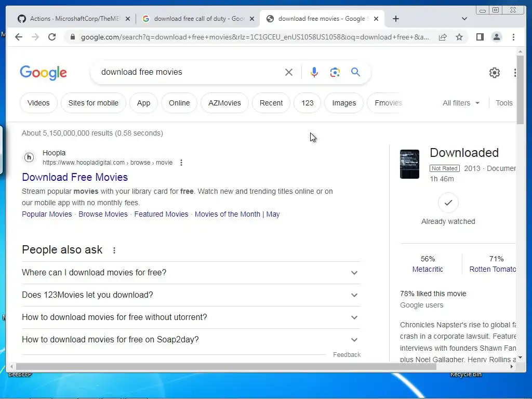This screenshot has height=399, width=532.
Task: Open the side panel icon
Action: 480,37
